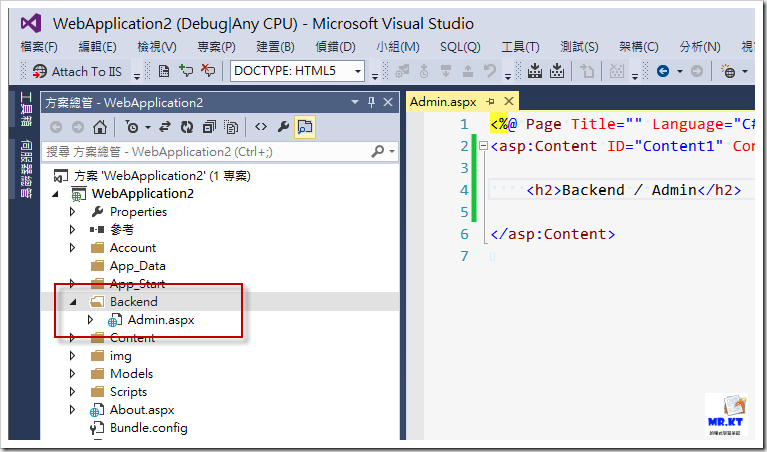Expand the Properties node
The width and height of the screenshot is (767, 452).
pos(72,212)
